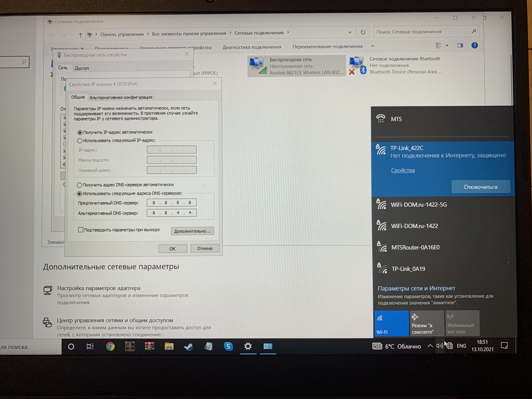
Task: Expand address bar history dropdown arrow
Action: coord(350,32)
